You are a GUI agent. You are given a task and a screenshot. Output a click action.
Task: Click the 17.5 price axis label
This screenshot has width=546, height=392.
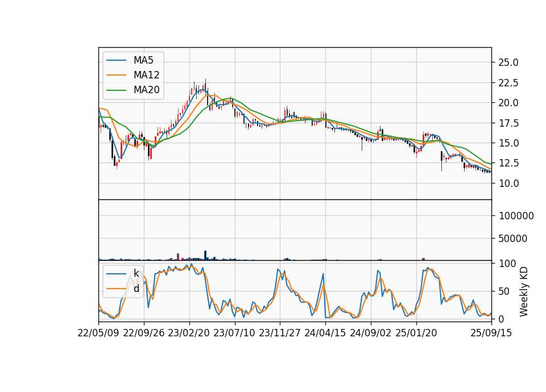coord(508,123)
